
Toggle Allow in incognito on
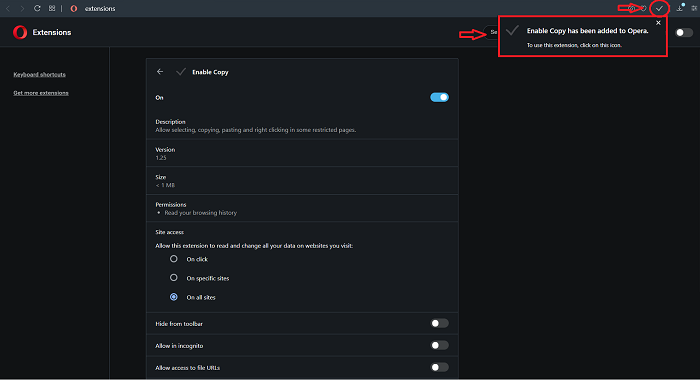click(439, 345)
